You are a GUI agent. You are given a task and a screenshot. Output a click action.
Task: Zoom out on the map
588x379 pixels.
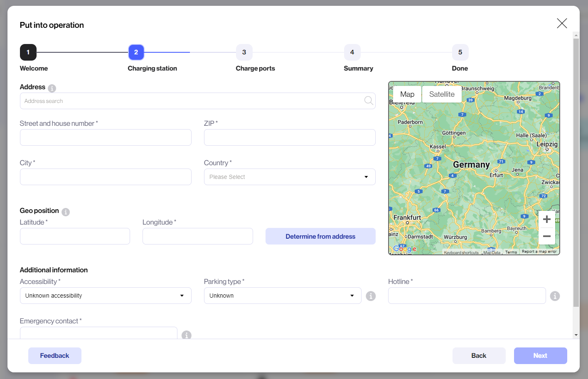click(x=547, y=236)
